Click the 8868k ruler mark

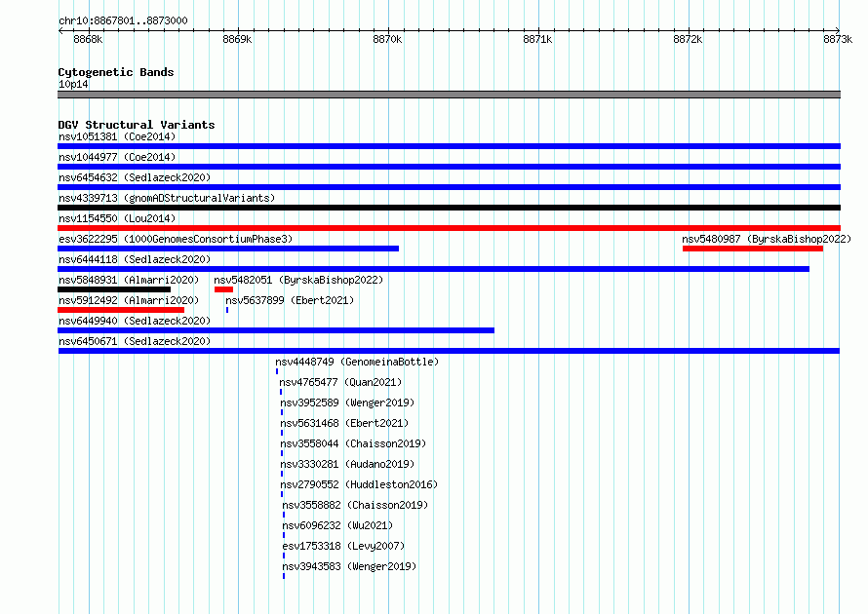tap(88, 39)
